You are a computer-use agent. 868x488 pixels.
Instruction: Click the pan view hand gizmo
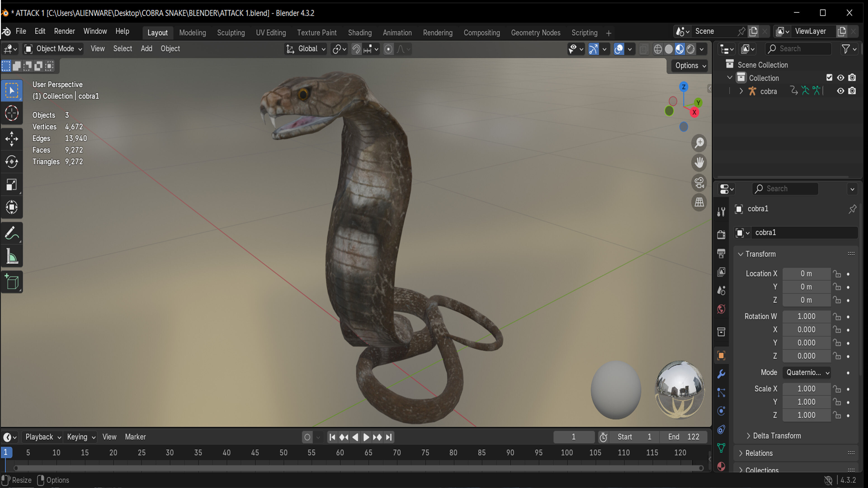coord(699,163)
